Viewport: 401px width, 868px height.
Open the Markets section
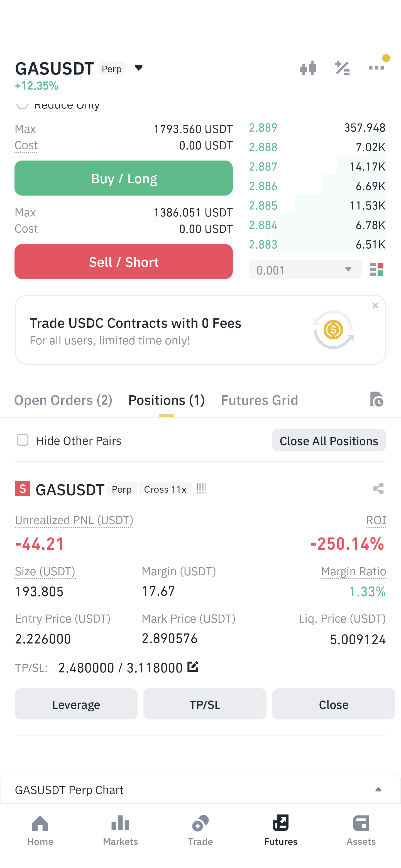pyautogui.click(x=120, y=831)
